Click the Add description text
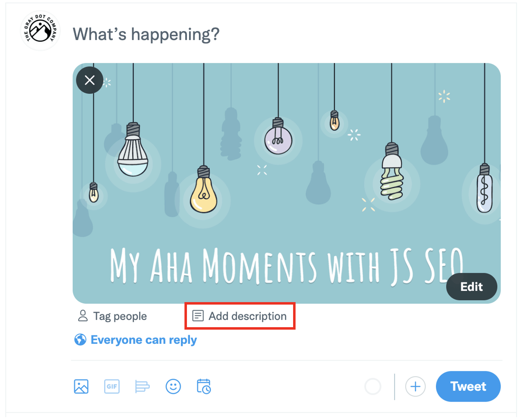Screen dimensions: 522x420 [x=248, y=316]
